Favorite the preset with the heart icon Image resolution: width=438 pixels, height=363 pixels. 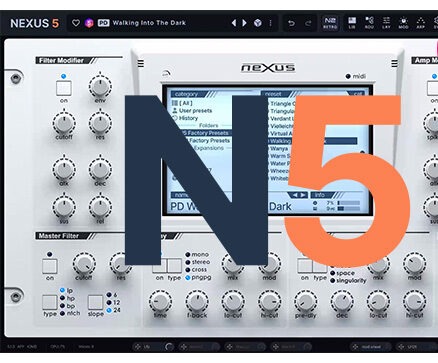coord(76,23)
